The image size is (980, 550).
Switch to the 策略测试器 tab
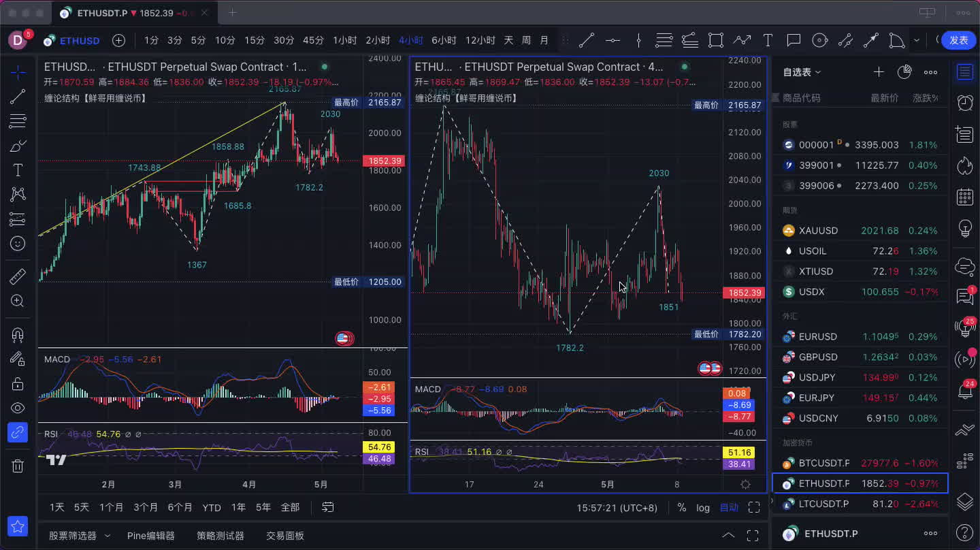(220, 536)
